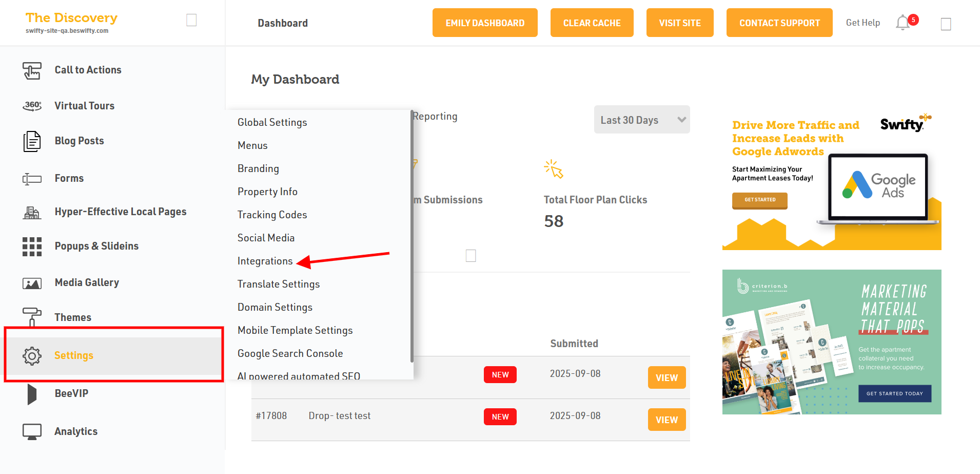Click the Google Ads banner Get Started button
980x474 pixels.
click(759, 200)
